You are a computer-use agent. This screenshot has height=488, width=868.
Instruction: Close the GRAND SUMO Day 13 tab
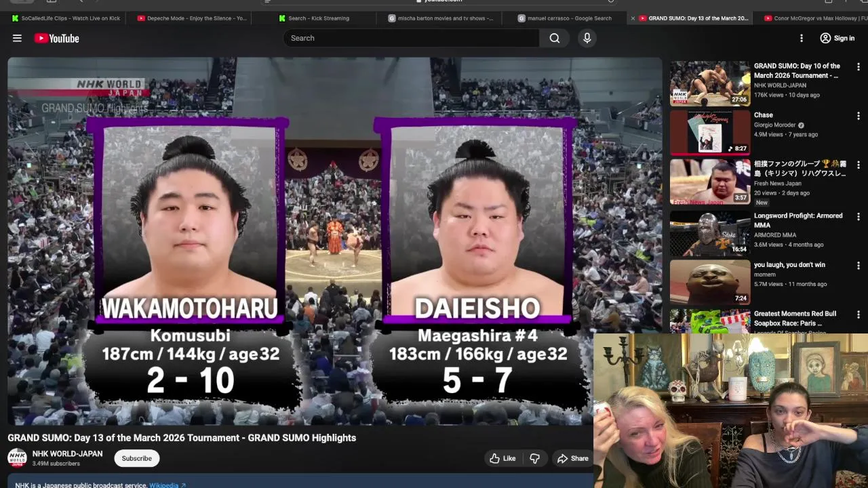633,18
